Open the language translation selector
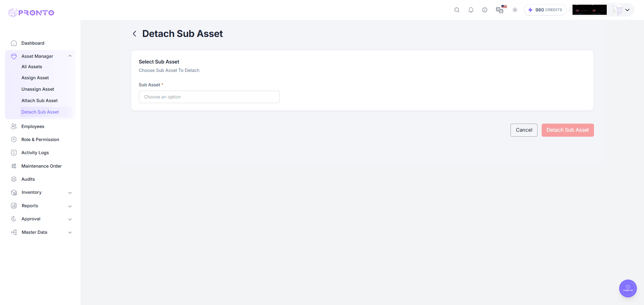Viewport: 644px width, 305px height. (x=500, y=10)
